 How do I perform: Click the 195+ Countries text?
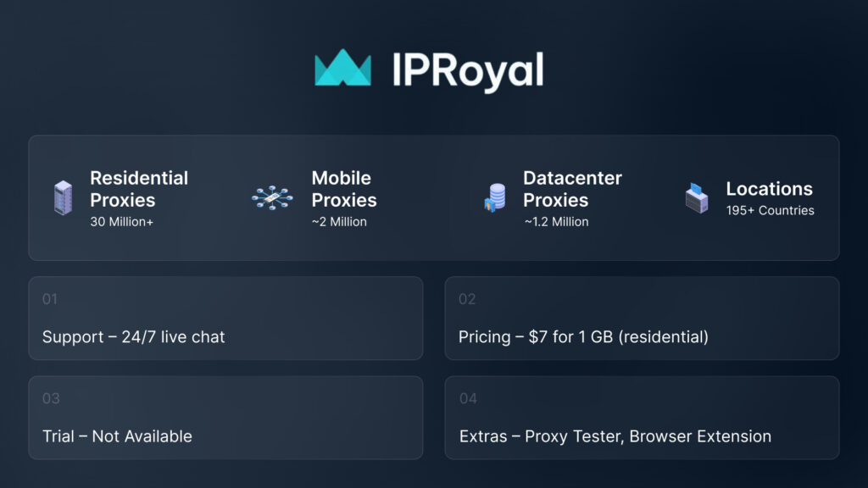(770, 210)
